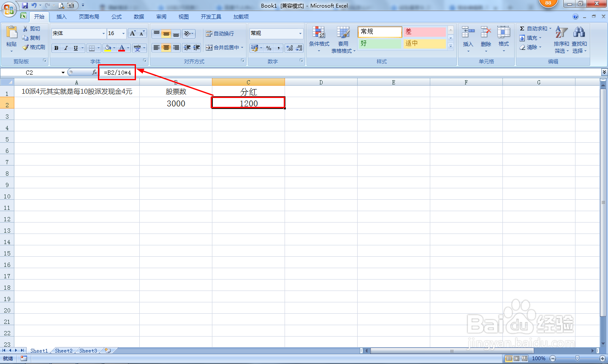608x364 pixels.
Task: Open Find and Select (查找和选择)
Action: tap(579, 40)
